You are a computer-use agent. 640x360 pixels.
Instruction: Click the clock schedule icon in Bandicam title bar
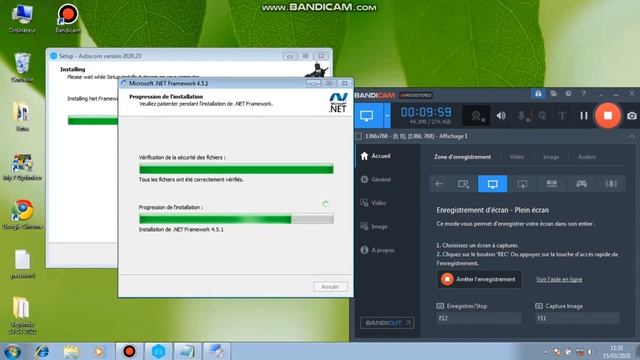coord(568,94)
